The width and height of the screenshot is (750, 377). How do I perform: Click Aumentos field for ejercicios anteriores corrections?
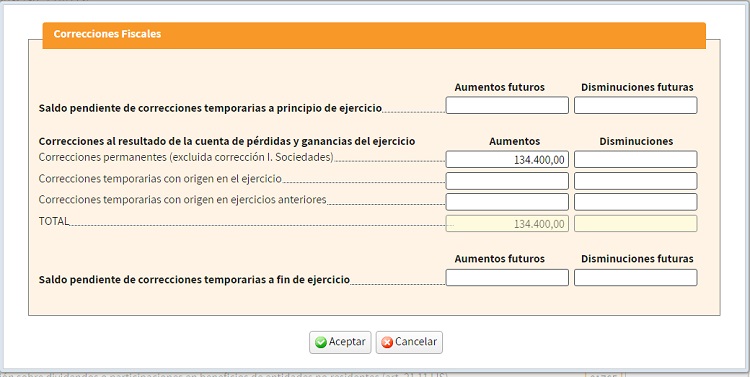(x=507, y=202)
